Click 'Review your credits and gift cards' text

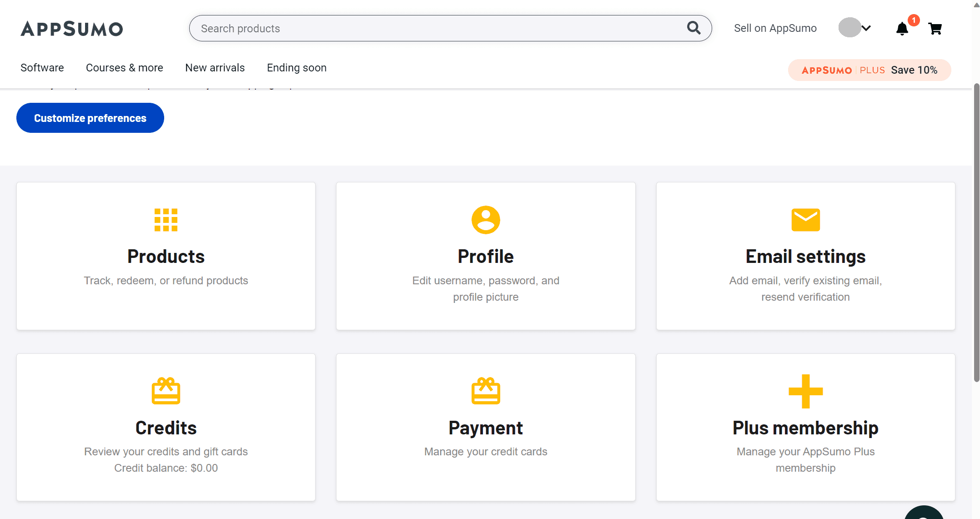coord(166,452)
